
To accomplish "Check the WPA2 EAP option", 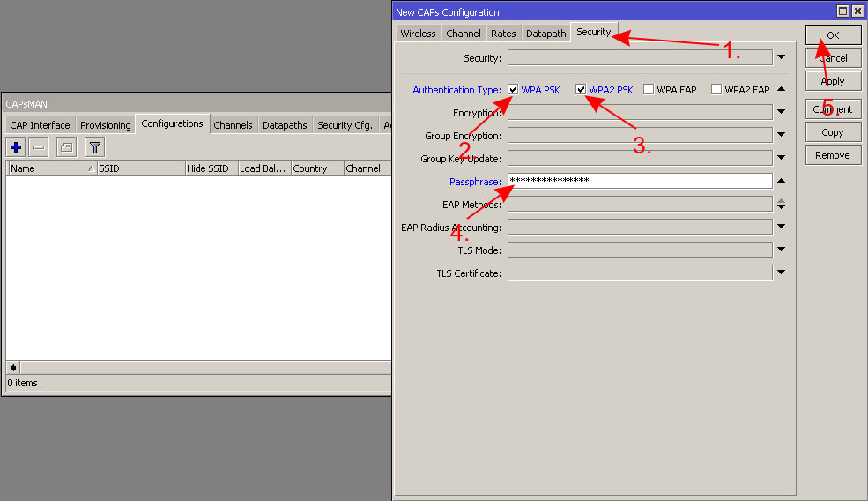I will tap(716, 89).
